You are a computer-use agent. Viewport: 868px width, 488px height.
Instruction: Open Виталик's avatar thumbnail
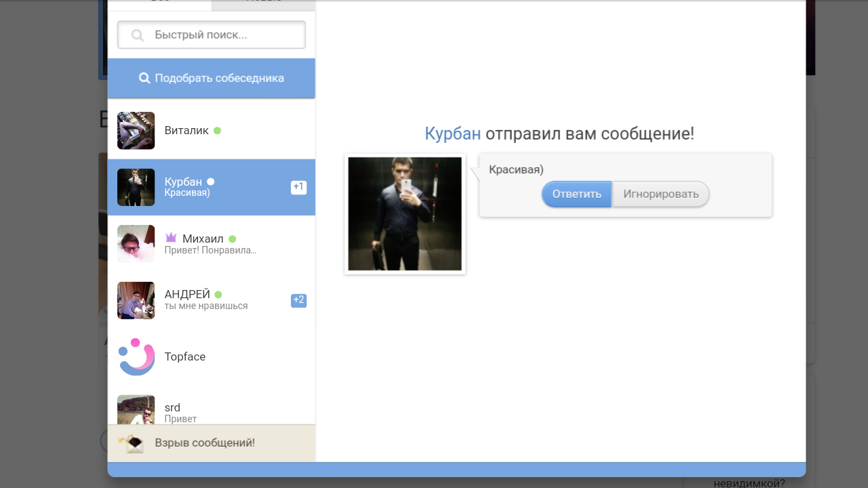point(136,131)
